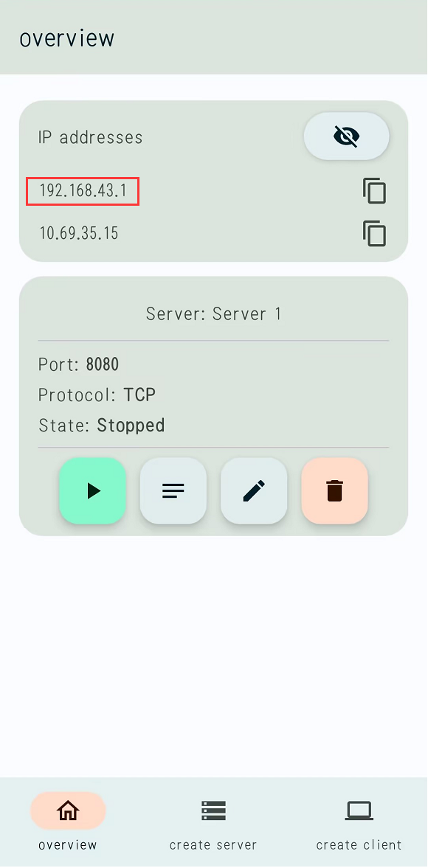Toggle IP address visibility with eye icon
Screen dimensions: 428x868
click(x=347, y=136)
